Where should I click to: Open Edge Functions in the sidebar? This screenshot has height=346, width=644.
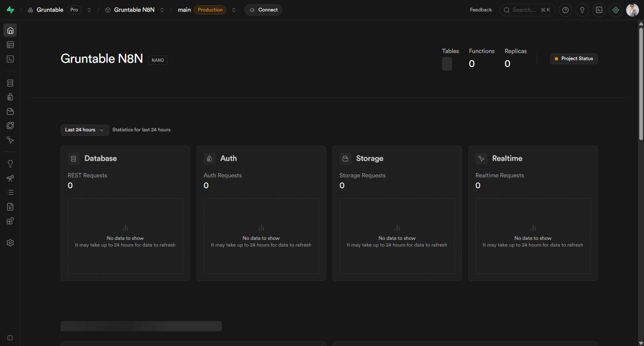10,126
